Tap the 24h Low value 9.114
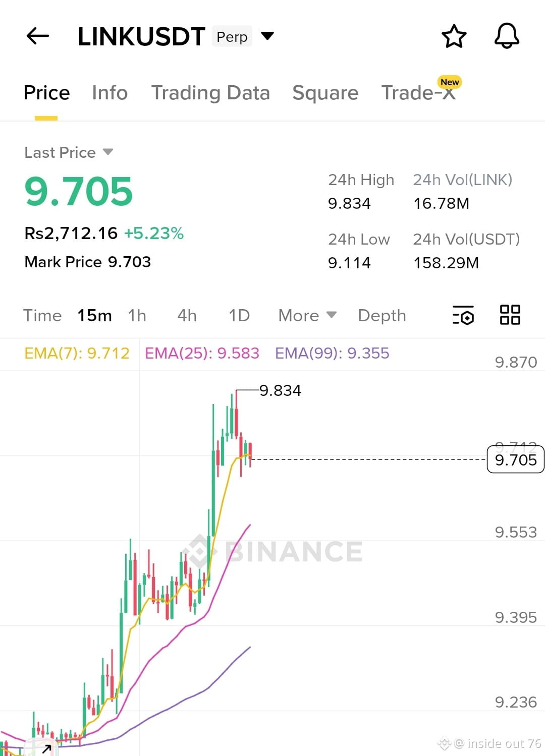545x756 pixels. 349,263
